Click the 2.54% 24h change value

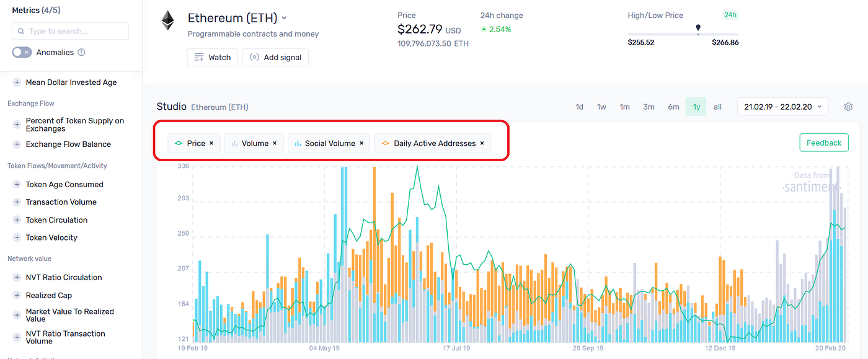point(500,29)
